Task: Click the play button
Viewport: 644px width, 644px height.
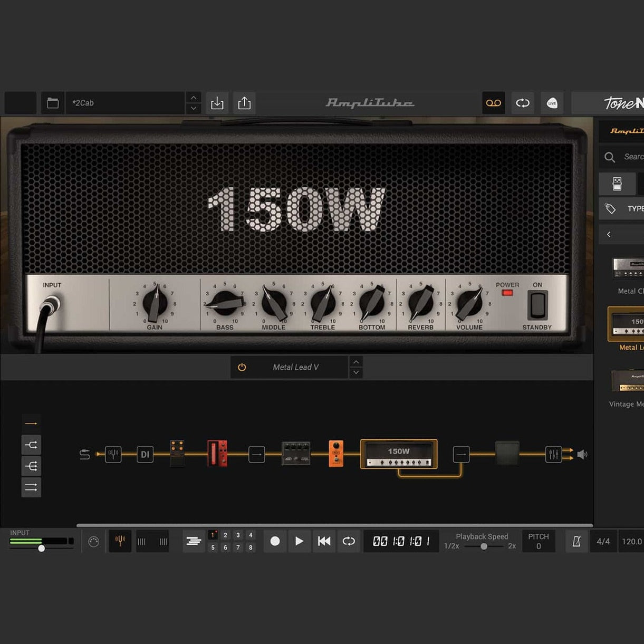Action: click(x=299, y=541)
